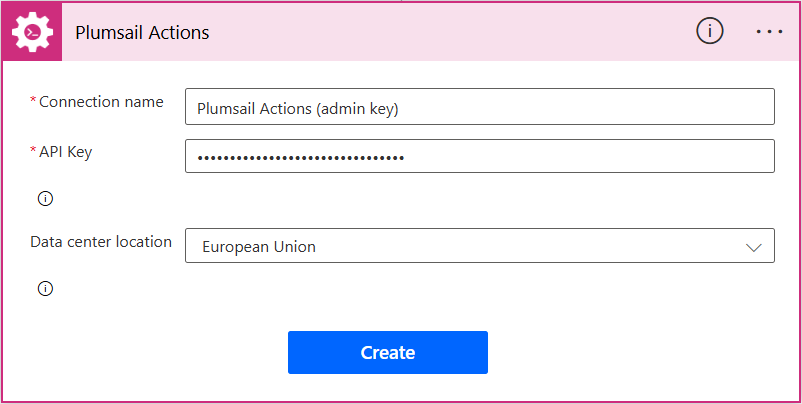
Task: Click the info icon below API Key
Action: (x=45, y=198)
